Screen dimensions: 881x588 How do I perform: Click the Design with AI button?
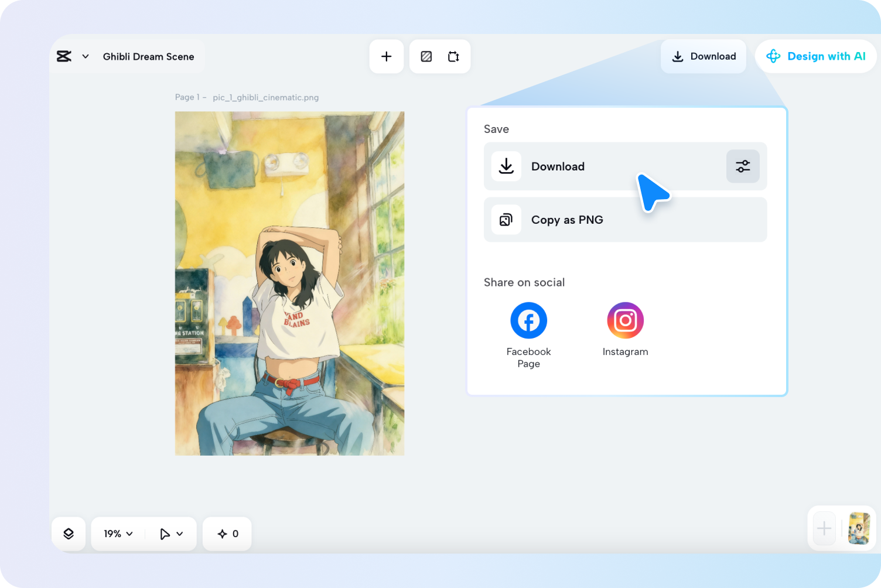click(x=815, y=56)
